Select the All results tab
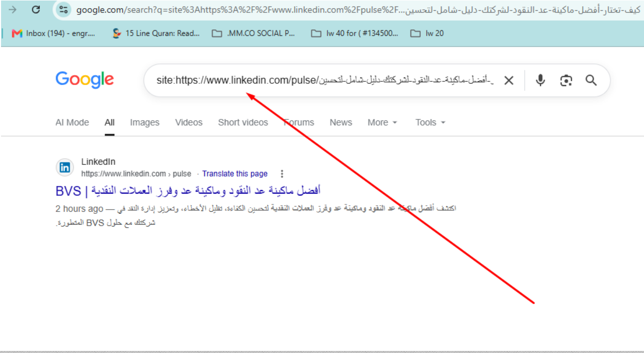Screen dimensions: 644x353 pos(109,123)
